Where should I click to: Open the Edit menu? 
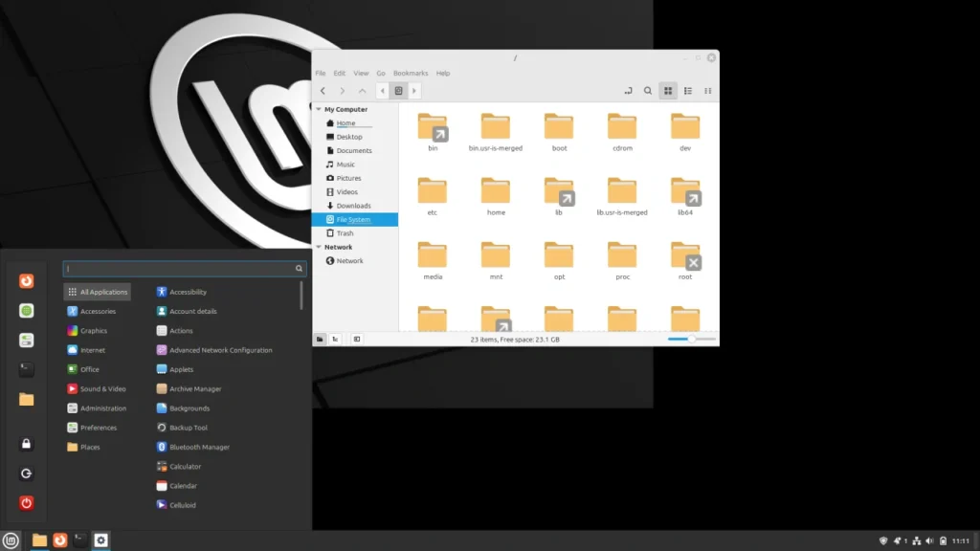coord(340,73)
